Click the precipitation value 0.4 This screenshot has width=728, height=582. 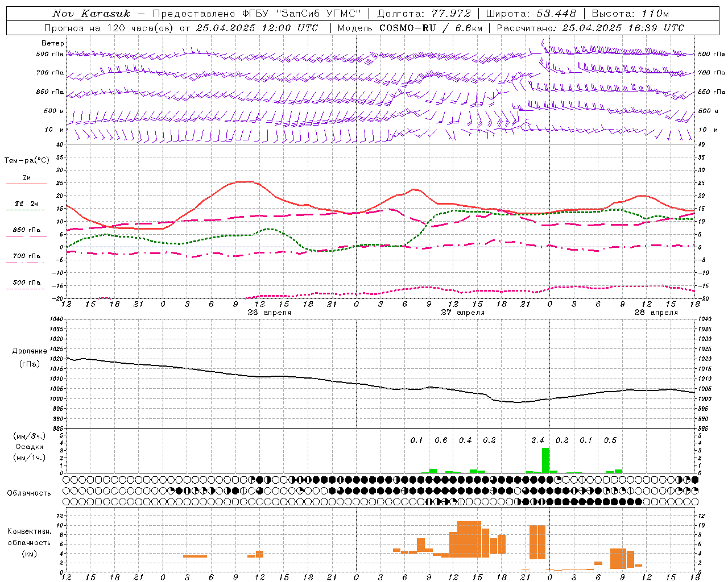[x=465, y=440]
